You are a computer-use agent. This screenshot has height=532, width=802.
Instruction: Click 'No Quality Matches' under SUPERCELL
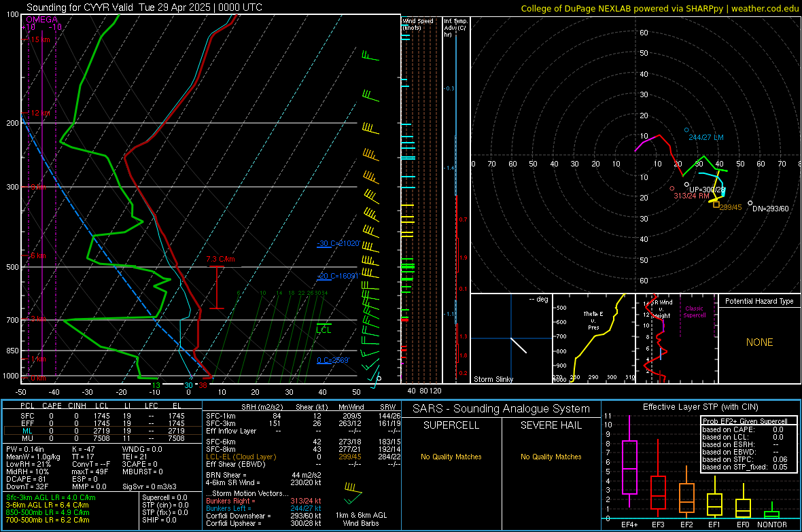pyautogui.click(x=451, y=457)
